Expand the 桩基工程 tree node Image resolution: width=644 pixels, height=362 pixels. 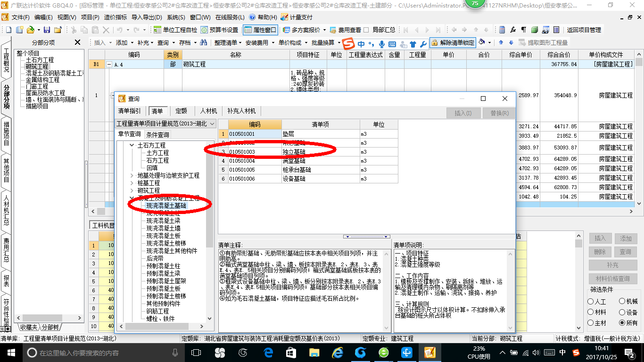pos(132,183)
